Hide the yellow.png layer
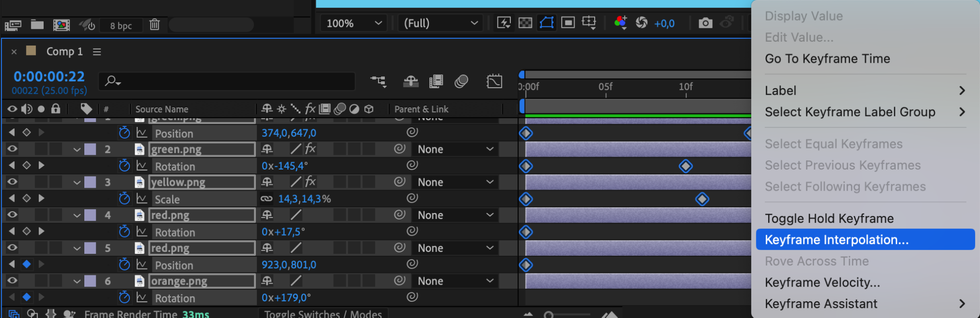Image resolution: width=980 pixels, height=318 pixels. (12, 182)
